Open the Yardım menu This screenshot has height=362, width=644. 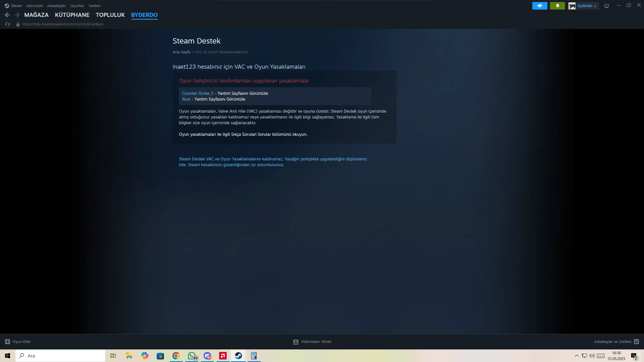pos(94,6)
